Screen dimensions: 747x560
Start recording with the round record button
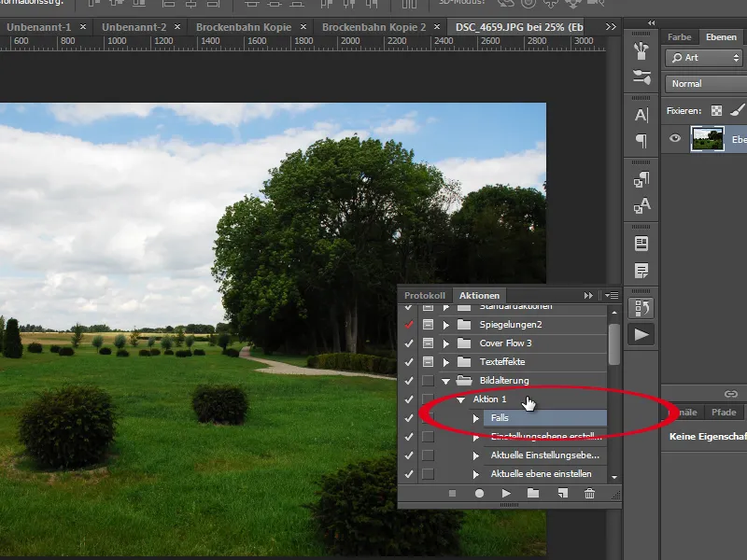(x=479, y=494)
